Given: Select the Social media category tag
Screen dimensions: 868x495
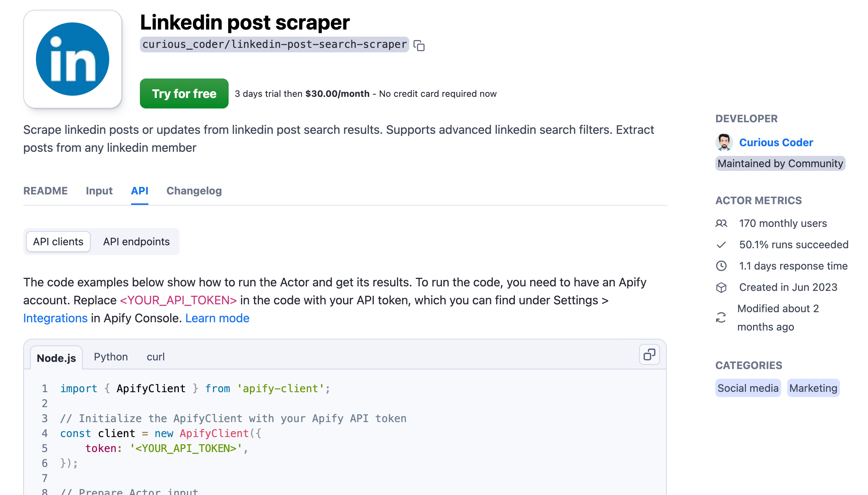Looking at the screenshot, I should point(748,388).
